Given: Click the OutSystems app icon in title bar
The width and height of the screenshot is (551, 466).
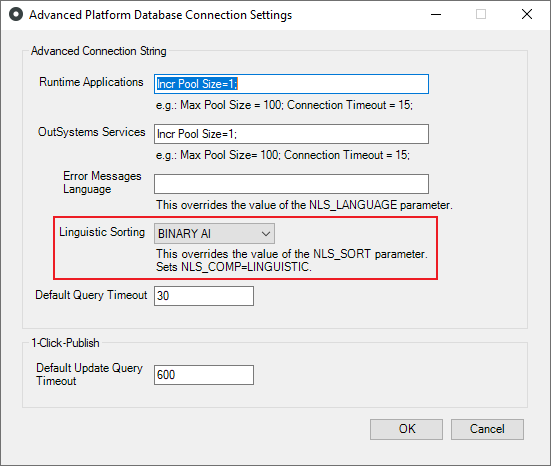Looking at the screenshot, I should tap(16, 14).
